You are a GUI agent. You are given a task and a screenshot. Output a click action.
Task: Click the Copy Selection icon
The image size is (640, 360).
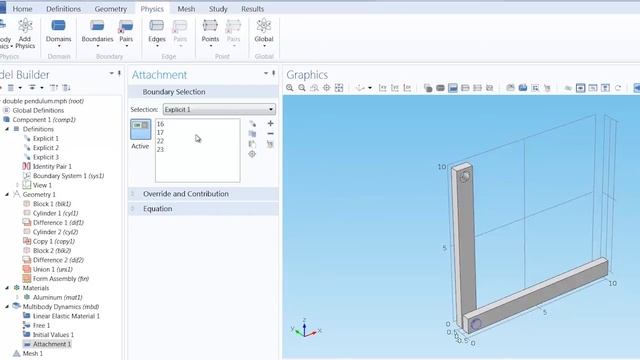[x=252, y=133]
